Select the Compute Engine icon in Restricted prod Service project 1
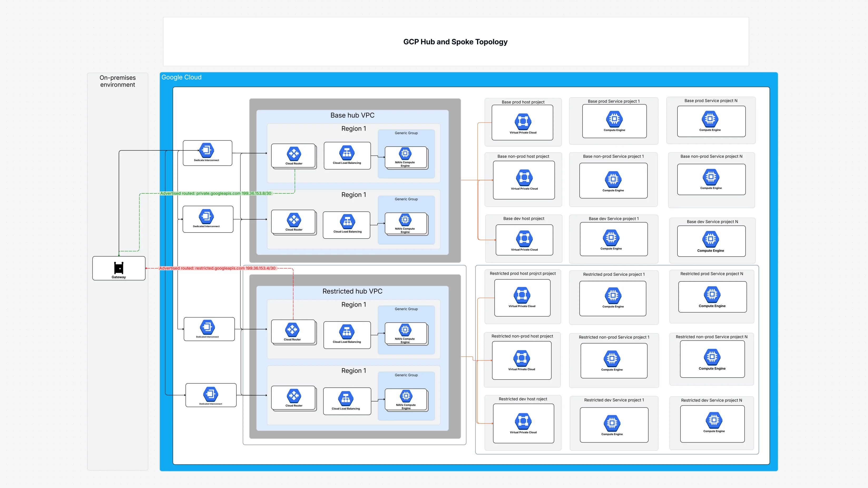Screen dimensions: 868x488 coord(613,296)
